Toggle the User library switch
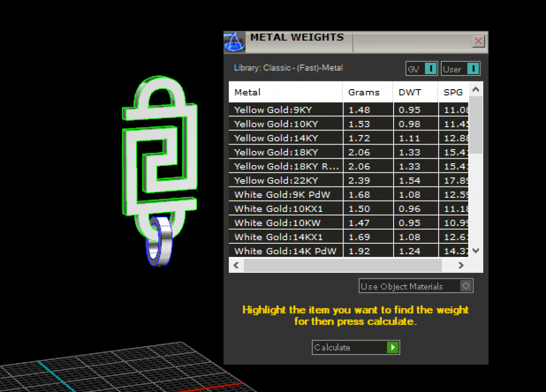The height and width of the screenshot is (392, 546). (460, 69)
